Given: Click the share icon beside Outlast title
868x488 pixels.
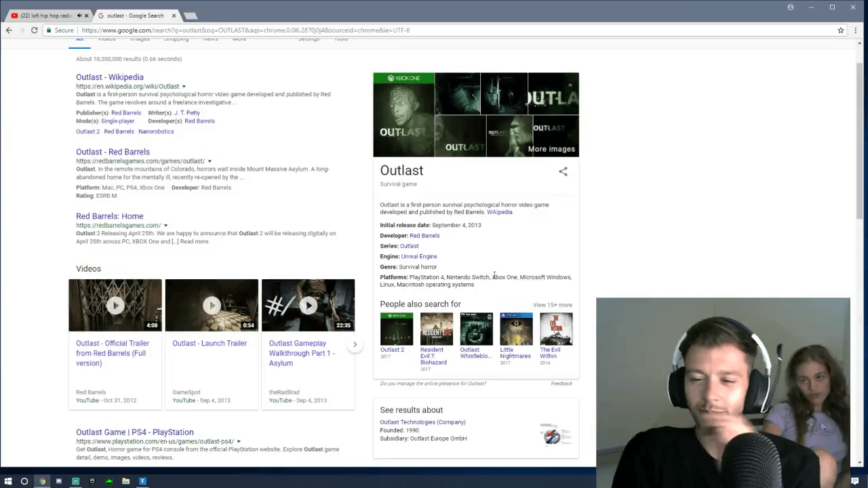Looking at the screenshot, I should [563, 171].
